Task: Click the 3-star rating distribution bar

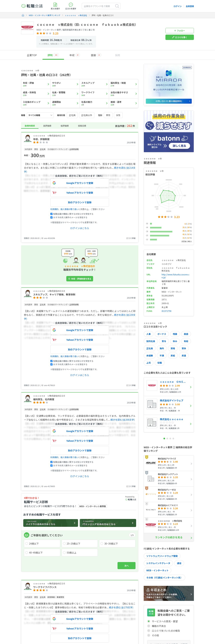Action: pyautogui.click(x=161, y=231)
